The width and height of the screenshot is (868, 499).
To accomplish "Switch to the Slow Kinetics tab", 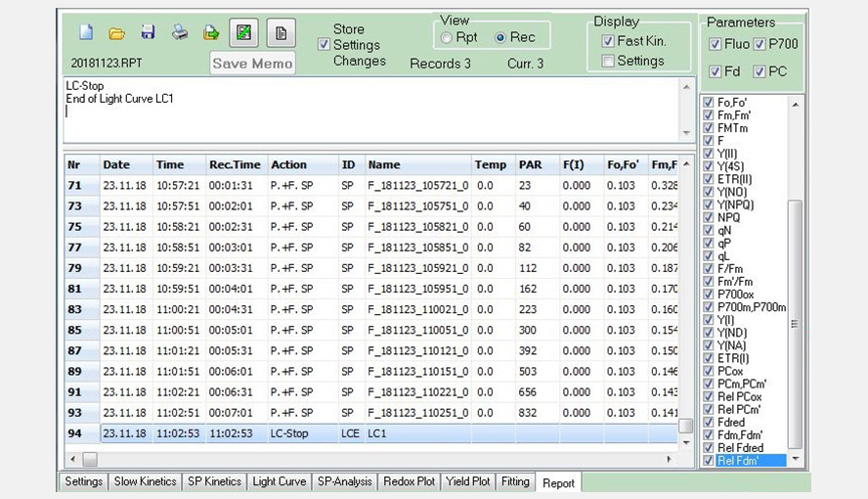I will [x=145, y=481].
